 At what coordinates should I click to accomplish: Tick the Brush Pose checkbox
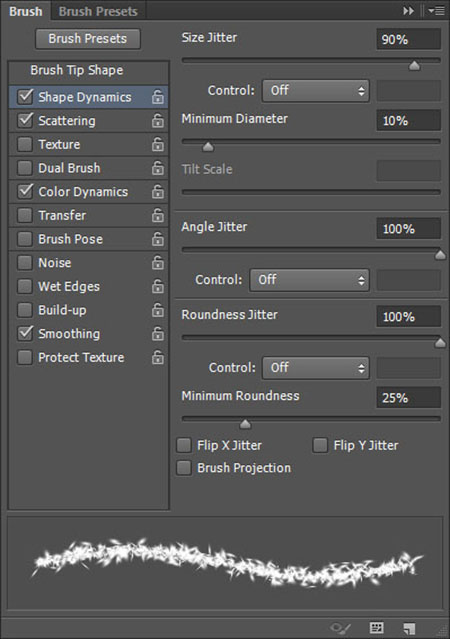click(25, 238)
